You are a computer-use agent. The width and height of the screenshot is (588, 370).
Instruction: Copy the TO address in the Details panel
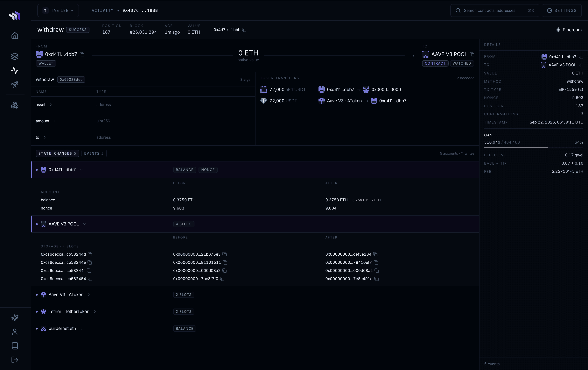(x=581, y=65)
